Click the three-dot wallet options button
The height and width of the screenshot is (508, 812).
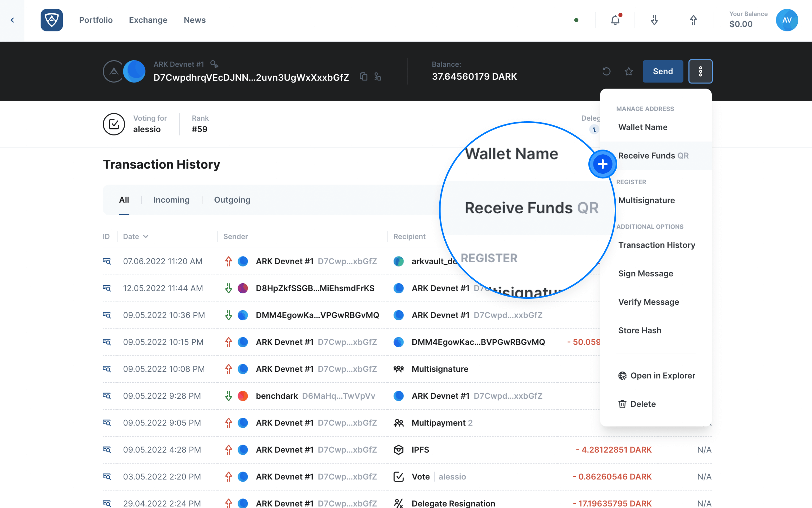(x=700, y=71)
